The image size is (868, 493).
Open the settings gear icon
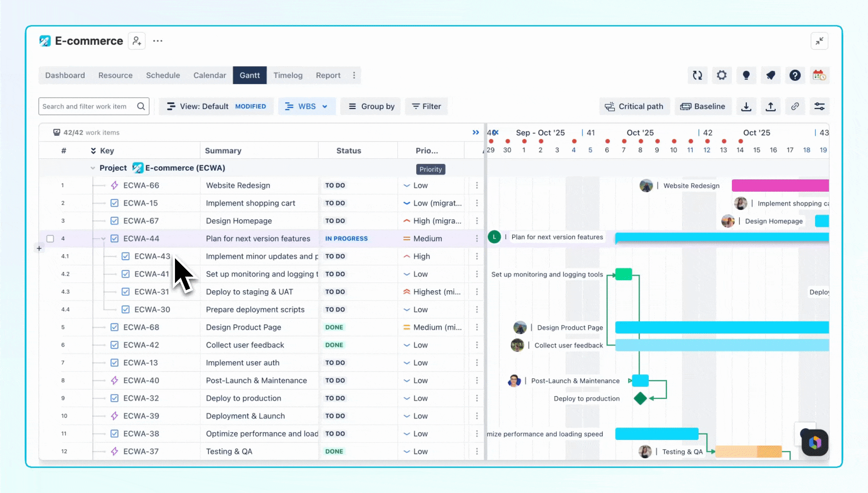point(721,75)
